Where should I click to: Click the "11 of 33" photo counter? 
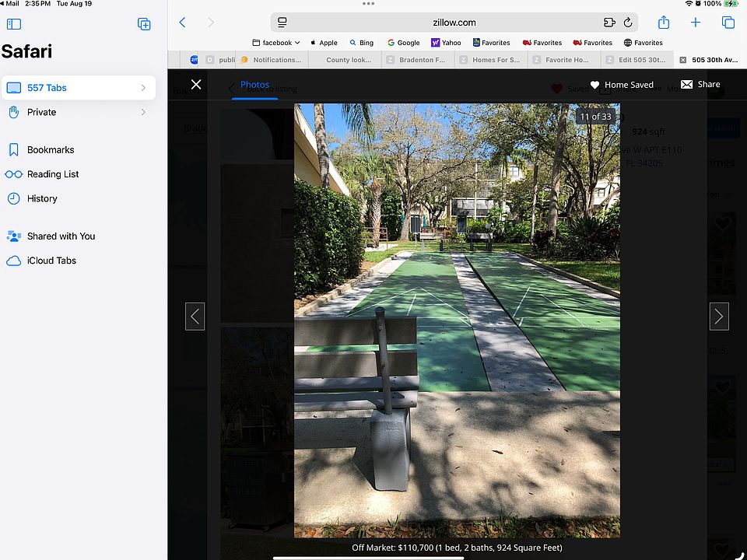coord(595,117)
